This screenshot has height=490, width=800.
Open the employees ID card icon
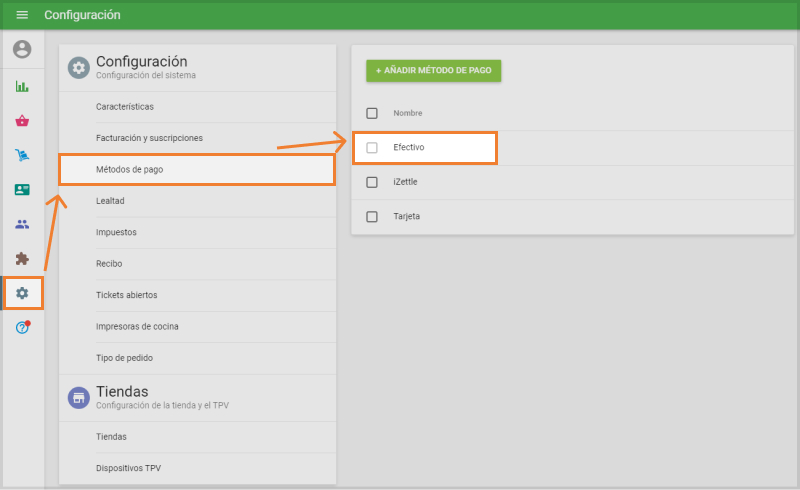click(x=22, y=189)
